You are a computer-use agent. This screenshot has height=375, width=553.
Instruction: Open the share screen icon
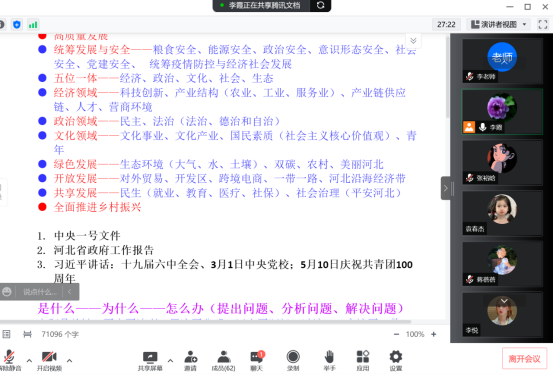click(150, 357)
